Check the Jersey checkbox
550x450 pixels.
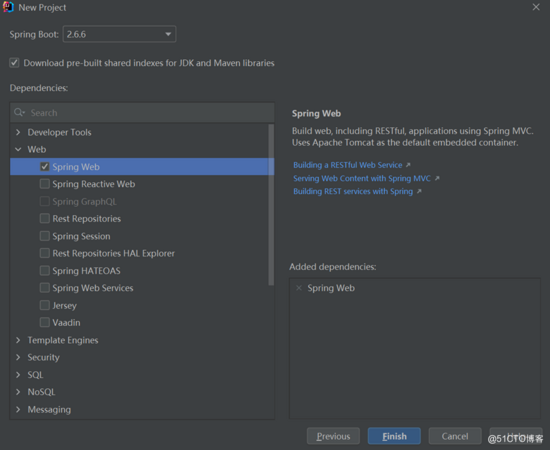click(x=45, y=305)
